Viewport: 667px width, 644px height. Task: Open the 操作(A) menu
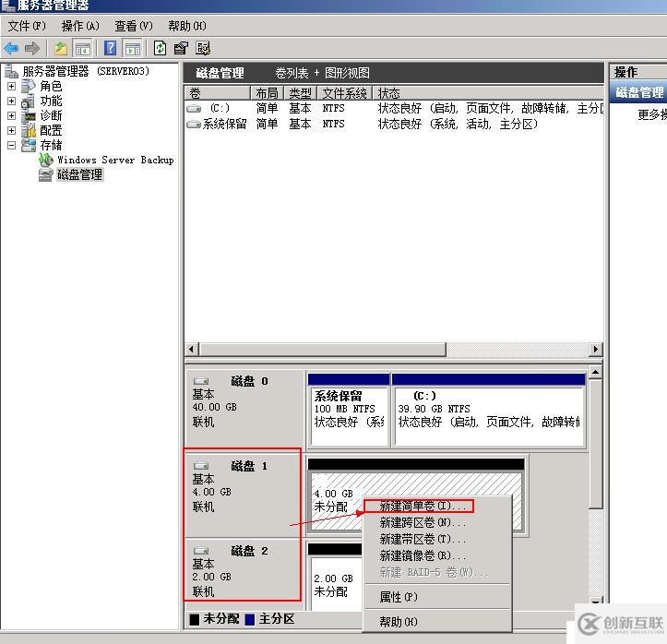(x=80, y=27)
